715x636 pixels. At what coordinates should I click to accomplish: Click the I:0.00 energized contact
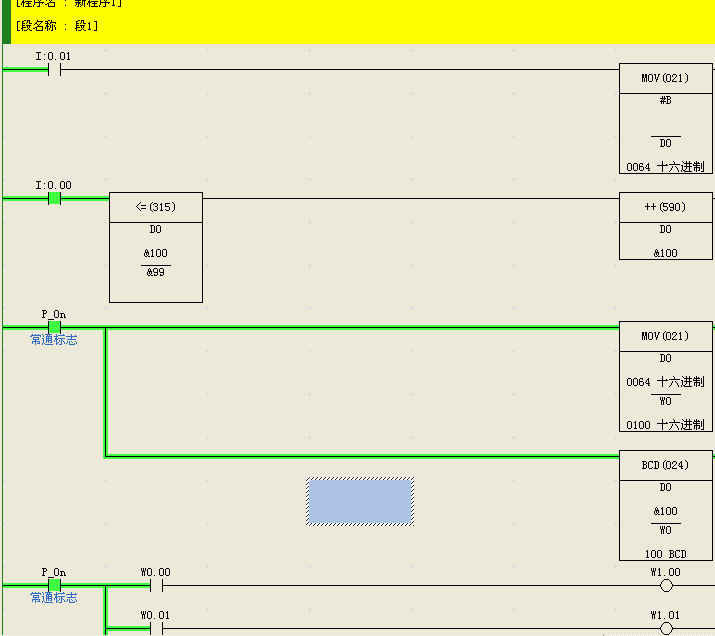[55, 198]
